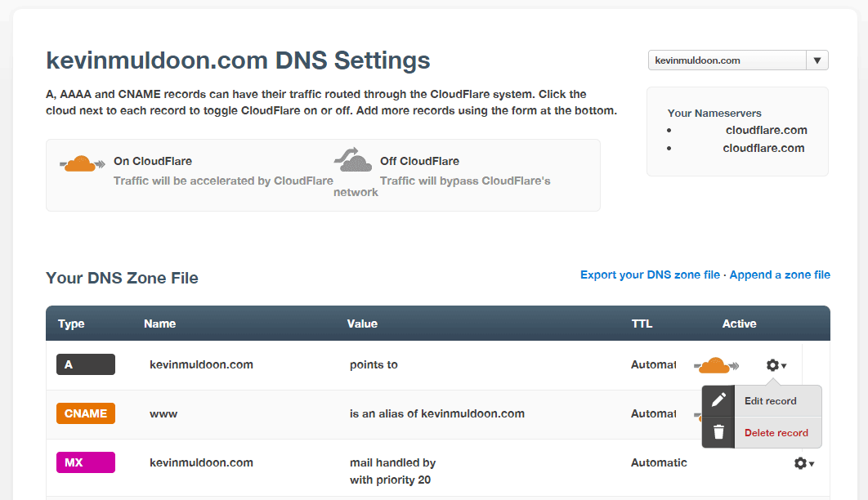Click the Automatic TTL of MX record
868x500 pixels.
(659, 462)
